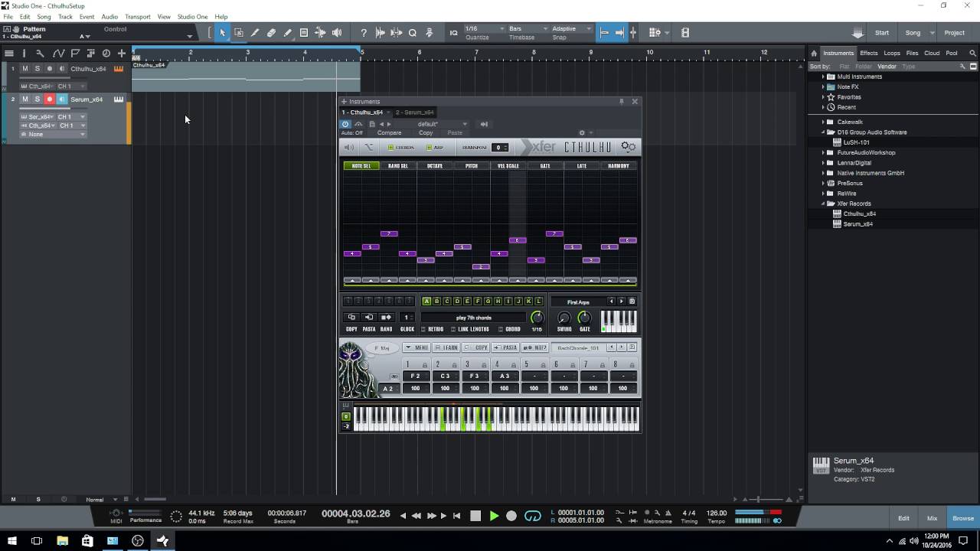Expand the Native Instruments GmbH folder
The width and height of the screenshot is (980, 551).
point(823,173)
